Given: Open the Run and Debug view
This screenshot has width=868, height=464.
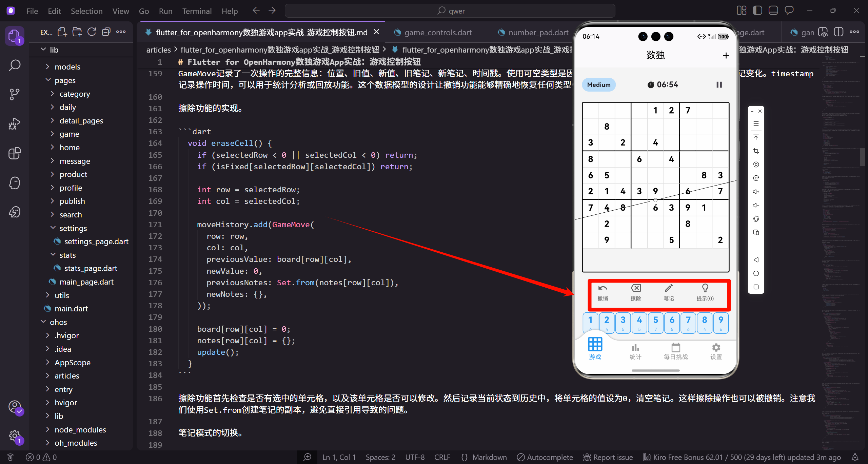Looking at the screenshot, I should click(x=15, y=124).
